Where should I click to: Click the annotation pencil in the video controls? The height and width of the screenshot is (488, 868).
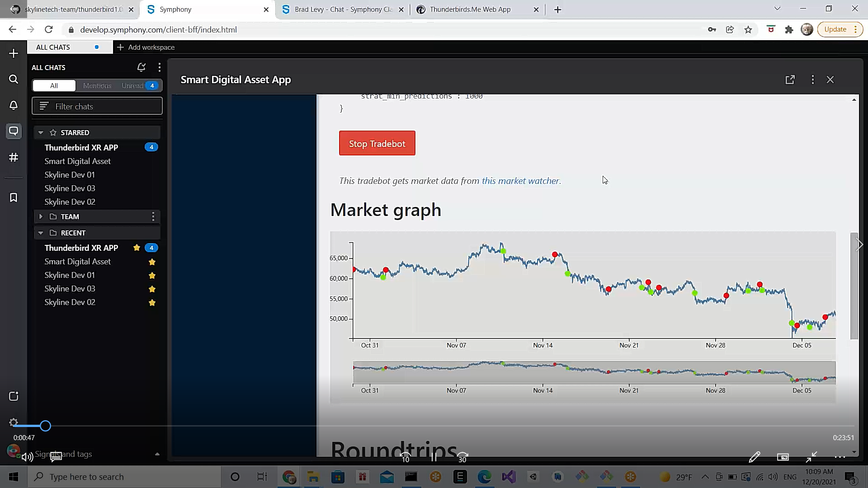coord(755,457)
